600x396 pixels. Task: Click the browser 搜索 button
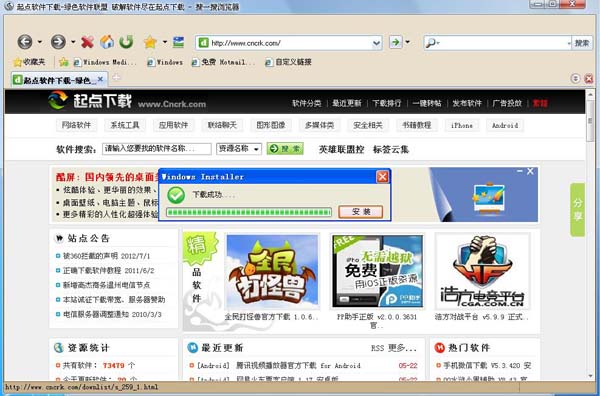pos(582,43)
